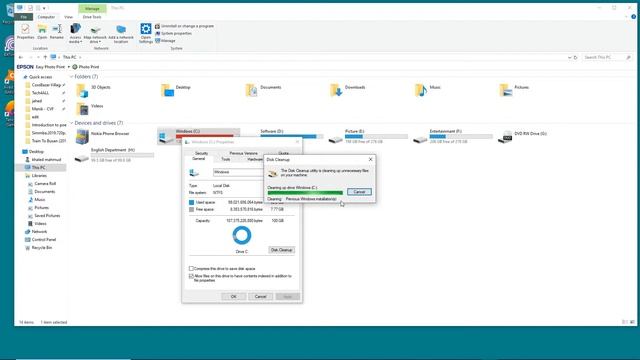Open the address bar history dropdown
640x360 pixels.
coord(569,58)
